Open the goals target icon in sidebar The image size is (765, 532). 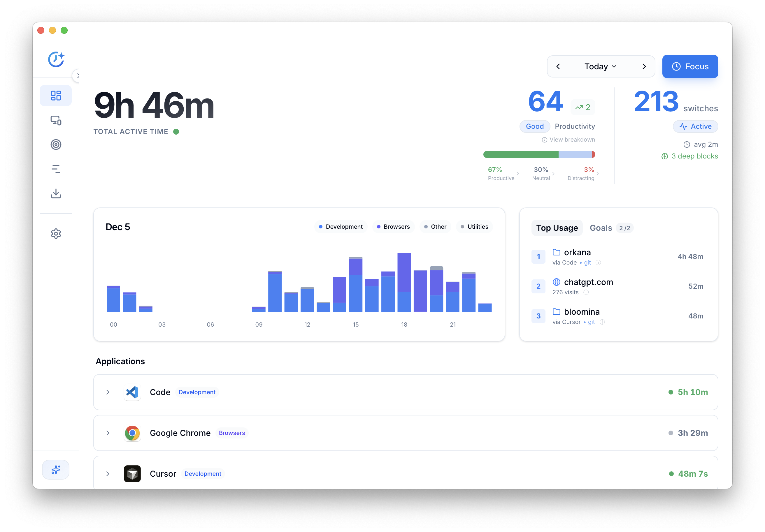click(x=56, y=145)
